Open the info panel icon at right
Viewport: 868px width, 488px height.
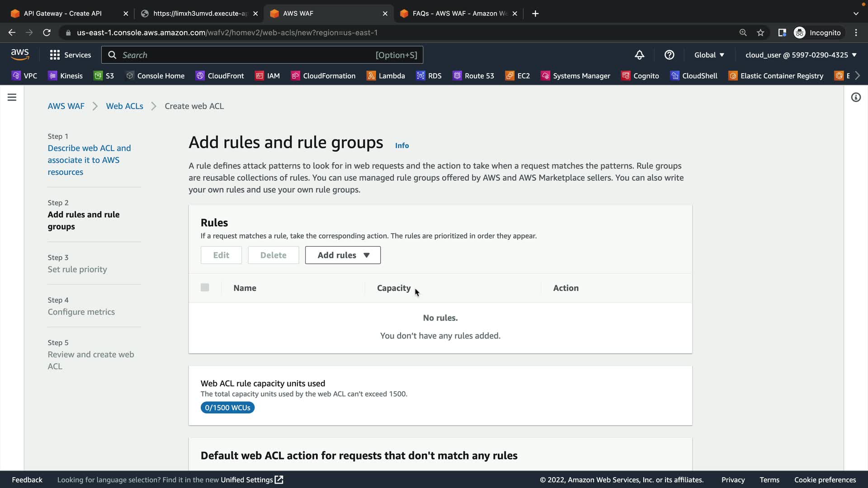pyautogui.click(x=856, y=97)
